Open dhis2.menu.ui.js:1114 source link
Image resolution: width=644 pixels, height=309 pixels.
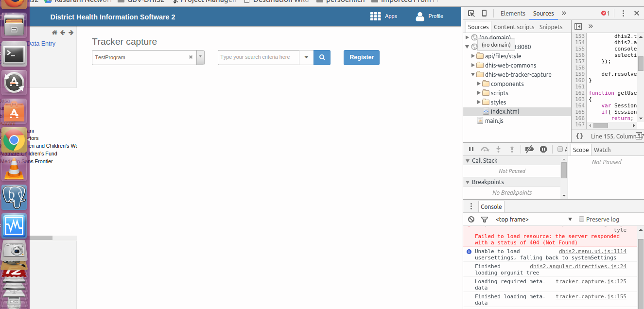592,251
